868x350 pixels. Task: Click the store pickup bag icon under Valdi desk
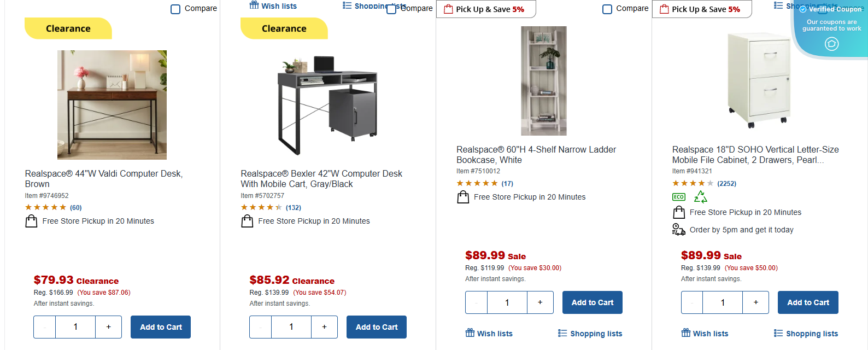click(x=31, y=221)
